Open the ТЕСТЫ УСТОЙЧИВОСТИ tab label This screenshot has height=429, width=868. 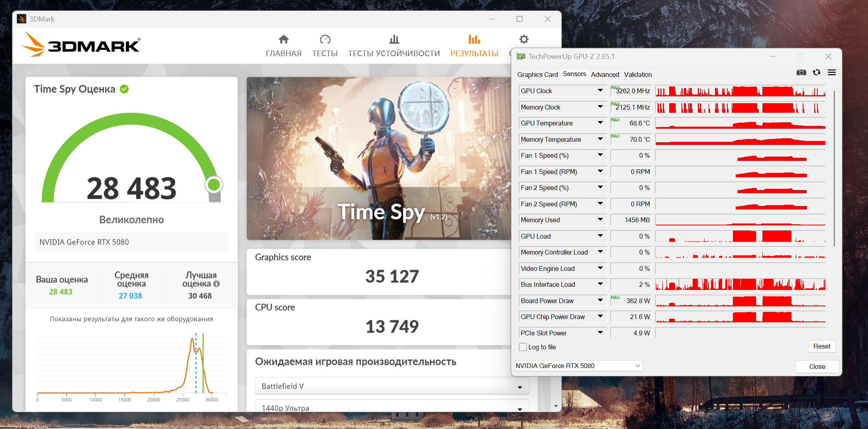[x=394, y=53]
